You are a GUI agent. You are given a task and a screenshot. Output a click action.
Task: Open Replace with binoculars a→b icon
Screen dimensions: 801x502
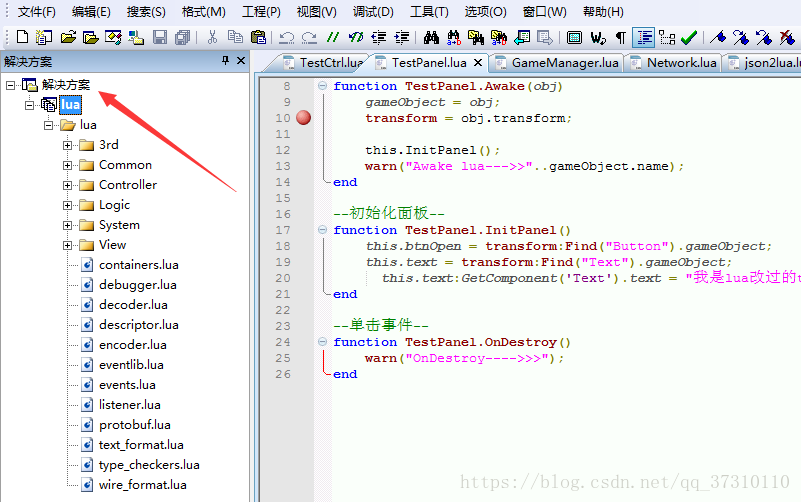point(454,37)
